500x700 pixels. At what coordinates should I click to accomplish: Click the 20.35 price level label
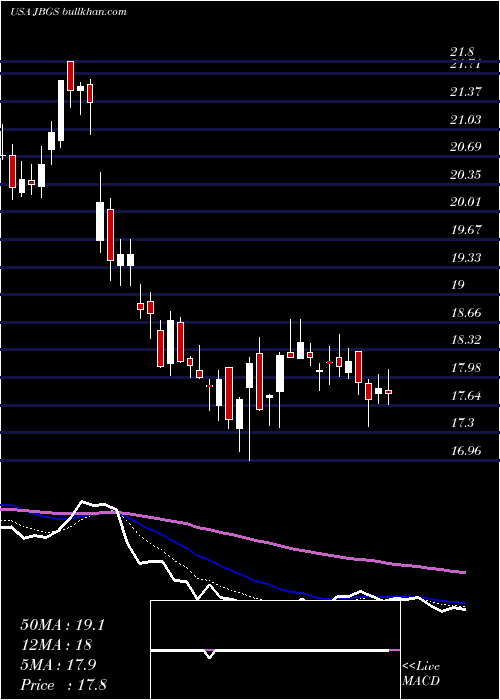466,175
